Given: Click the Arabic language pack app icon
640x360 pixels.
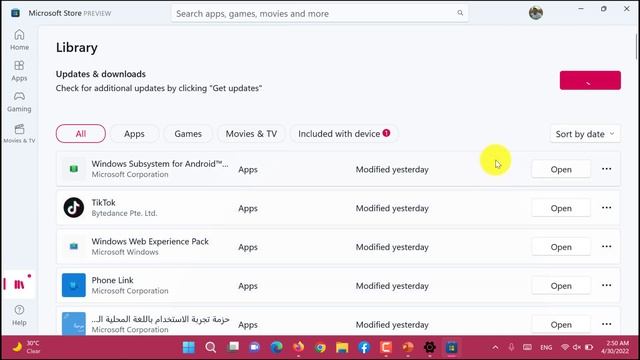Looking at the screenshot, I should coord(73,323).
